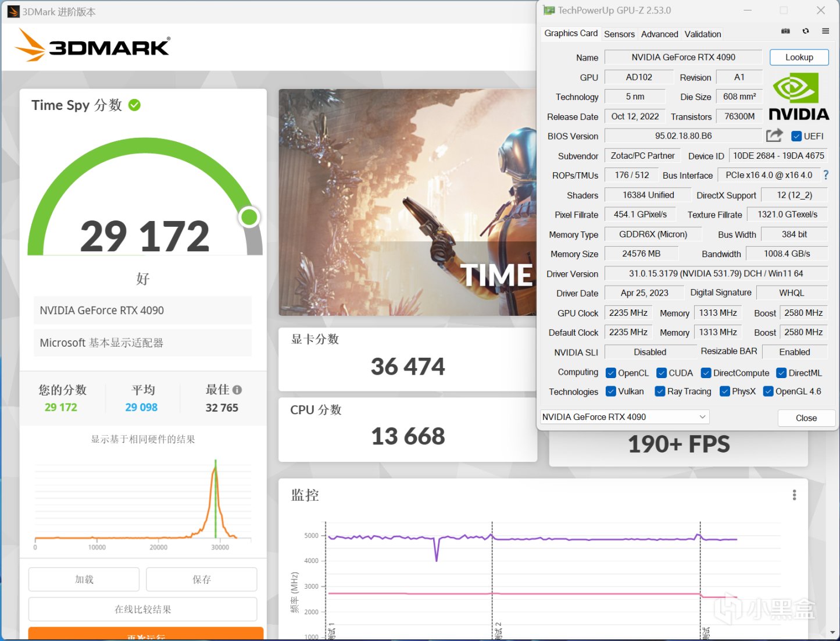Toggle the DirectML checkbox
This screenshot has width=840, height=641.
coord(782,373)
